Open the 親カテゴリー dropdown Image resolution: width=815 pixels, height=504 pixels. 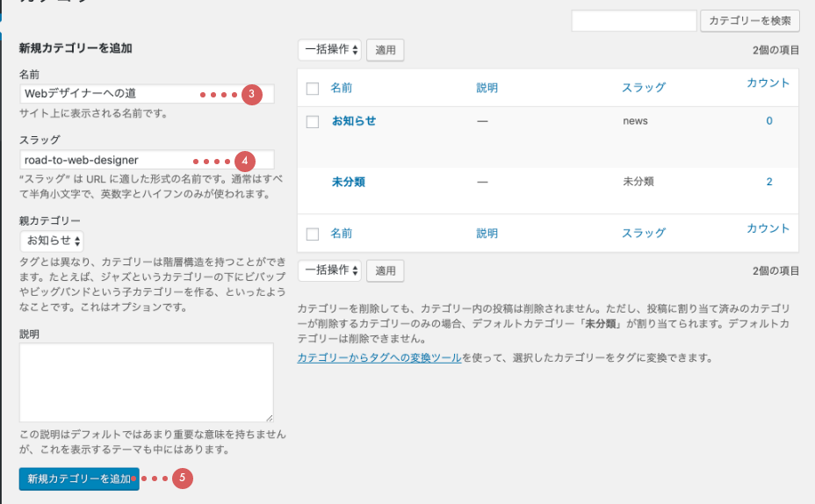click(53, 241)
